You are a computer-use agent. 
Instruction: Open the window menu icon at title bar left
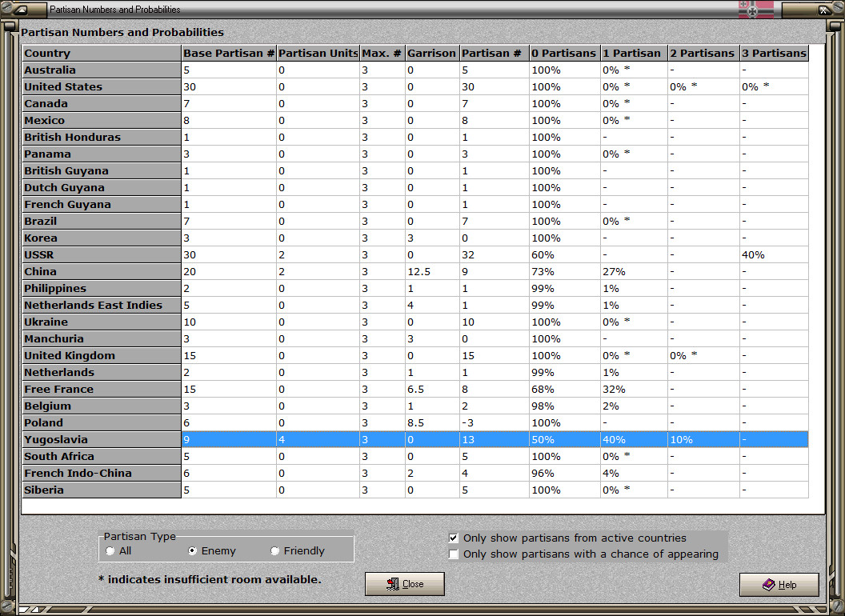(22, 9)
